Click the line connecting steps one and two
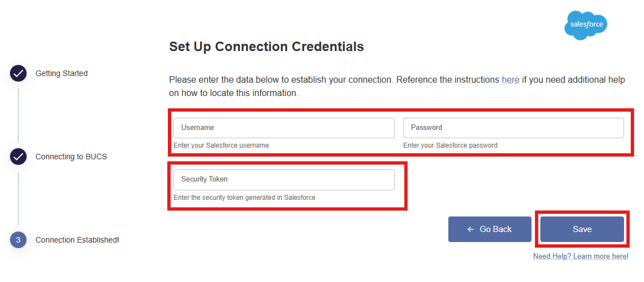Viewport: 644px width, 282px height. pos(18,115)
